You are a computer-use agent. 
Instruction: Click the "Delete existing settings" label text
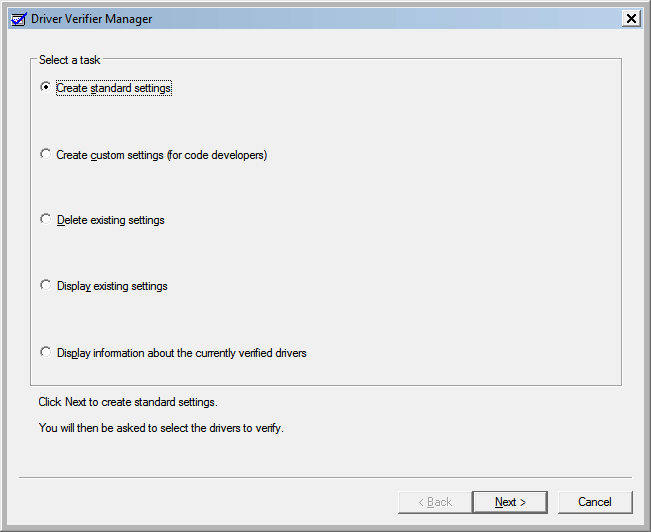coord(111,220)
